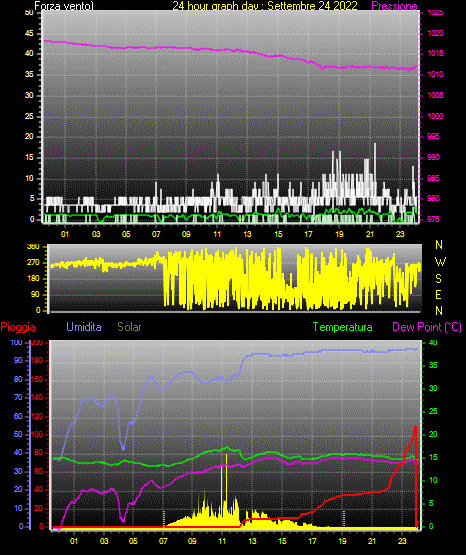Click the 'E' compass direction label
The width and height of the screenshot is (466, 555).
click(438, 294)
